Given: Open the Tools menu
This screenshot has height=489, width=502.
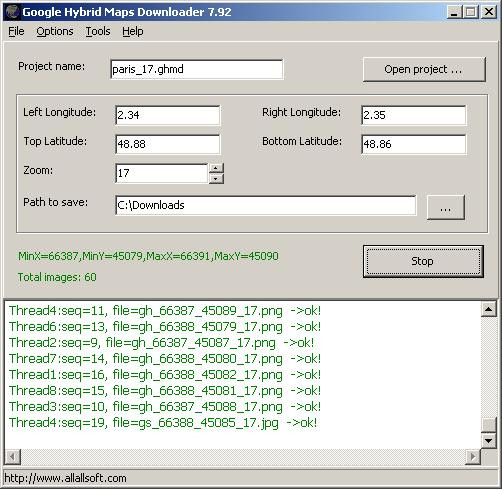Looking at the screenshot, I should pyautogui.click(x=98, y=31).
